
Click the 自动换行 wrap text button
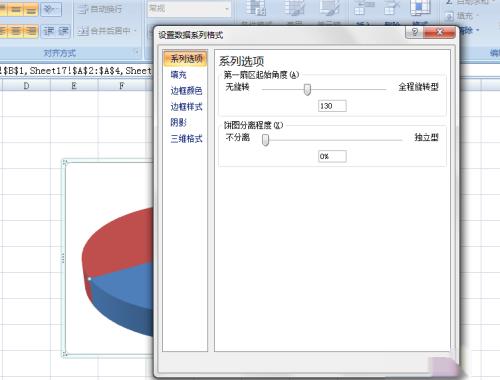100,9
